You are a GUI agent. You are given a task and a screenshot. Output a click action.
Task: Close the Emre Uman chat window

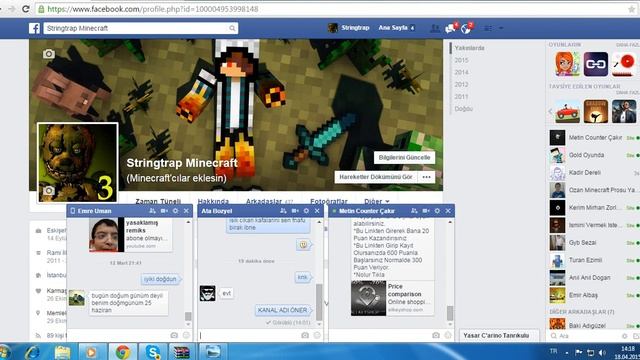pos(187,211)
